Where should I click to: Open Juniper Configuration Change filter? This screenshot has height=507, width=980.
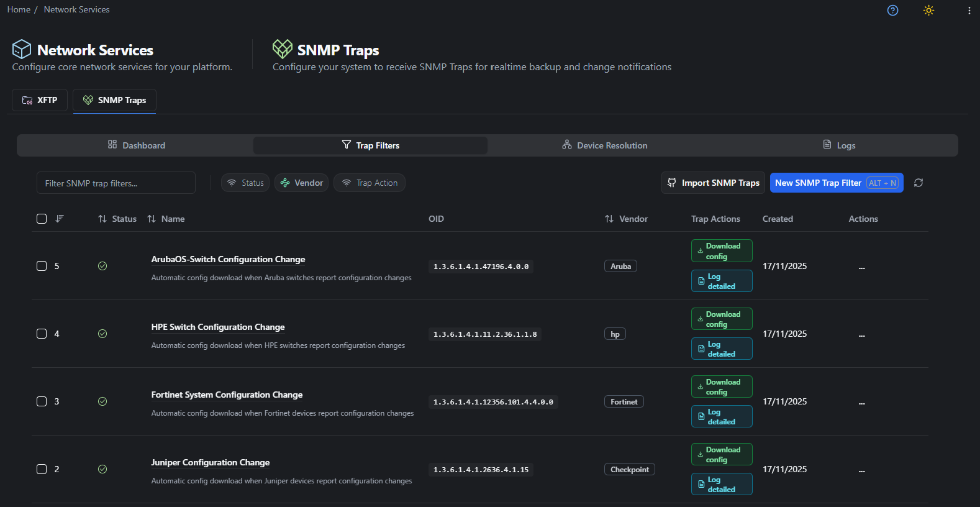point(211,462)
